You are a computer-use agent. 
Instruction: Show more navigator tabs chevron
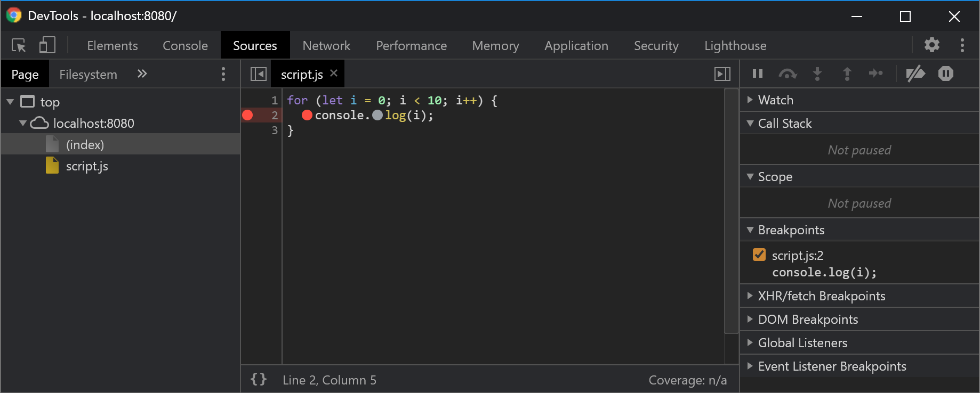142,74
